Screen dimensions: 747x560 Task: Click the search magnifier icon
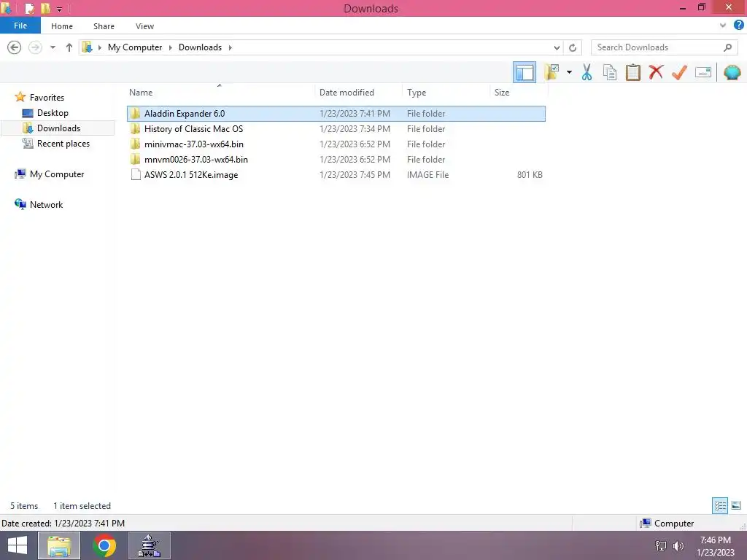click(727, 47)
